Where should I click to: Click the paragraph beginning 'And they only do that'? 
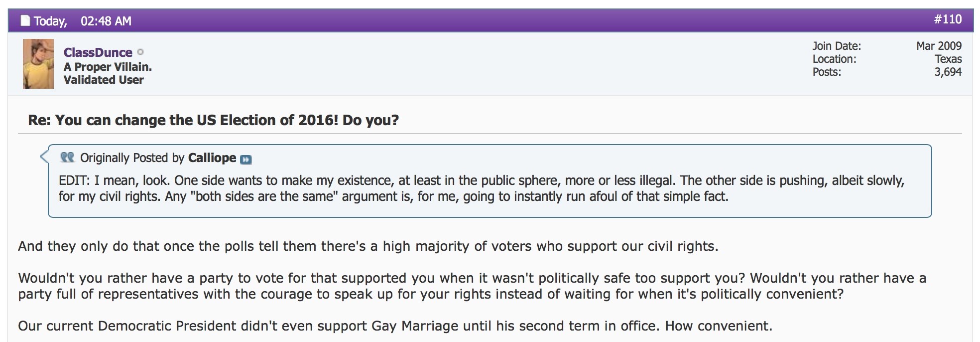pyautogui.click(x=368, y=246)
